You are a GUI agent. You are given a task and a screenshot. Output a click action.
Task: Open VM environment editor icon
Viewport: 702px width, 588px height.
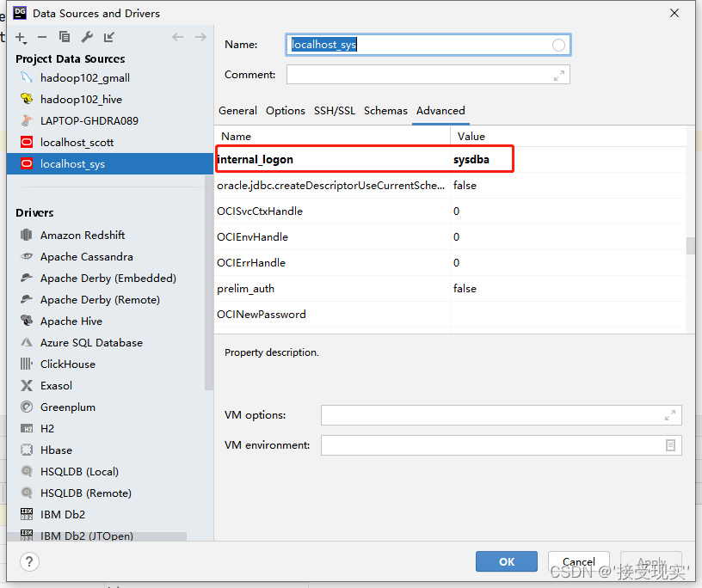point(670,445)
